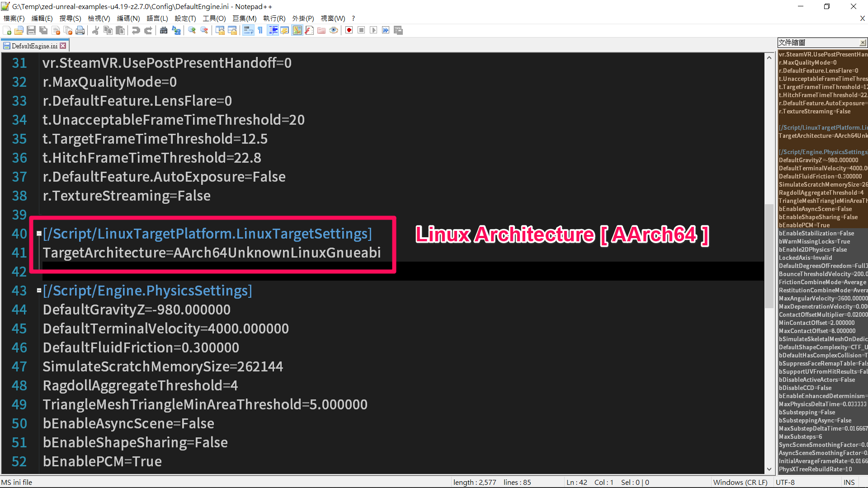This screenshot has height=488, width=868.
Task: Open the Find dialog via binoculars icon
Action: pos(164,30)
